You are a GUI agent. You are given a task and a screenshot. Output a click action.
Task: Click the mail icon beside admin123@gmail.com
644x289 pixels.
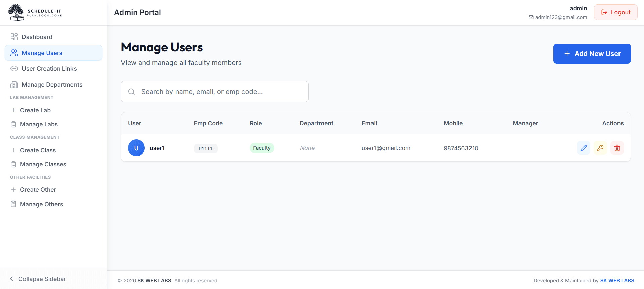[x=531, y=17]
